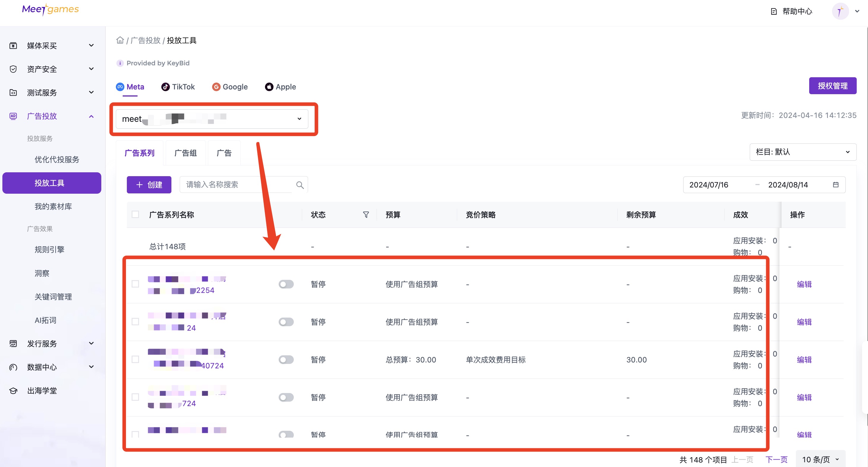Click 编辑 for the 30.00 budget campaign

click(804, 360)
